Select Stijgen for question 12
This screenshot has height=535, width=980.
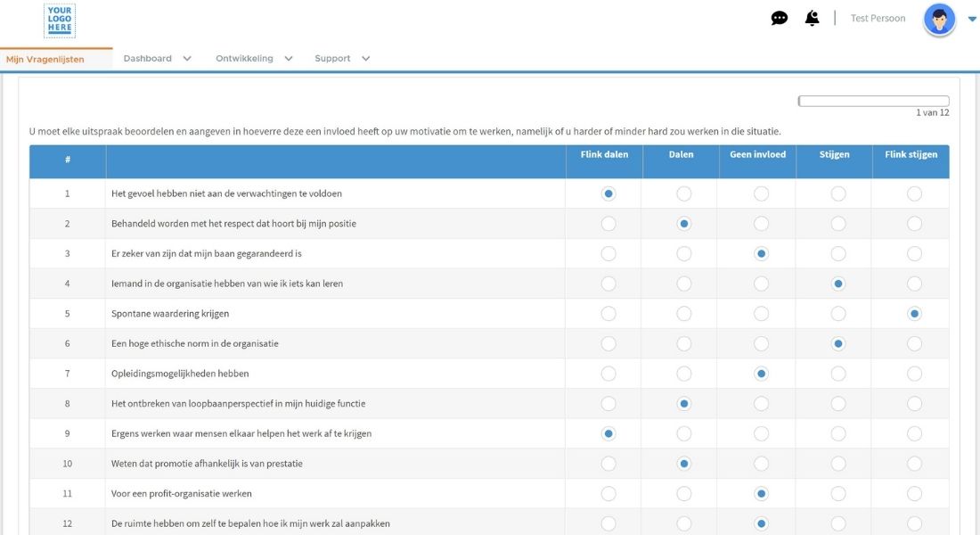(837, 524)
